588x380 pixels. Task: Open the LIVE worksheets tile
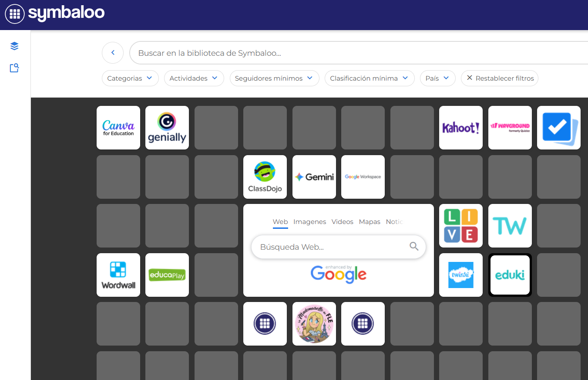click(x=461, y=226)
